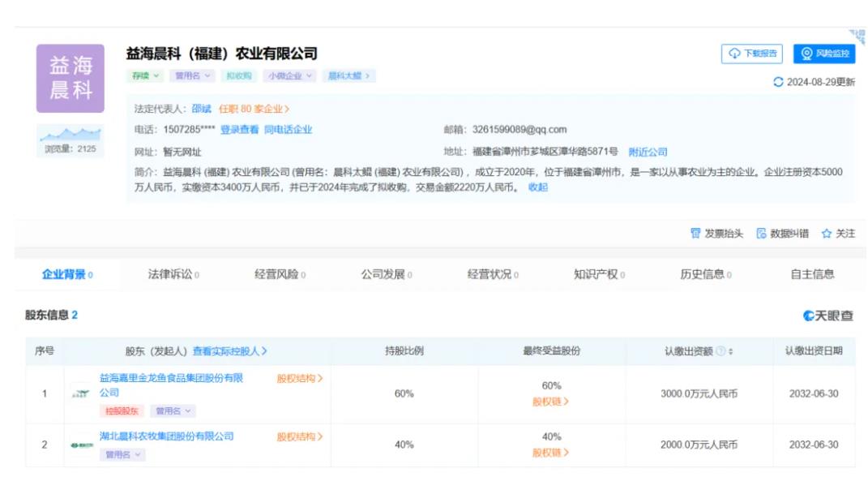868x477 pixels.
Task: Switch to the 知识产权 tab
Action: tap(599, 274)
